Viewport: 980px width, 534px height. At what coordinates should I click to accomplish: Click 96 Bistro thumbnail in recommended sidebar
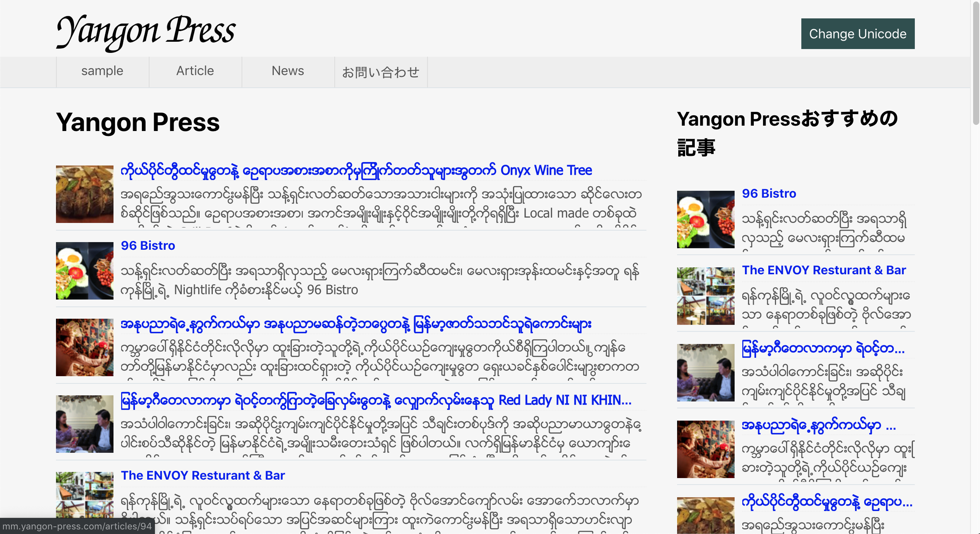(706, 219)
